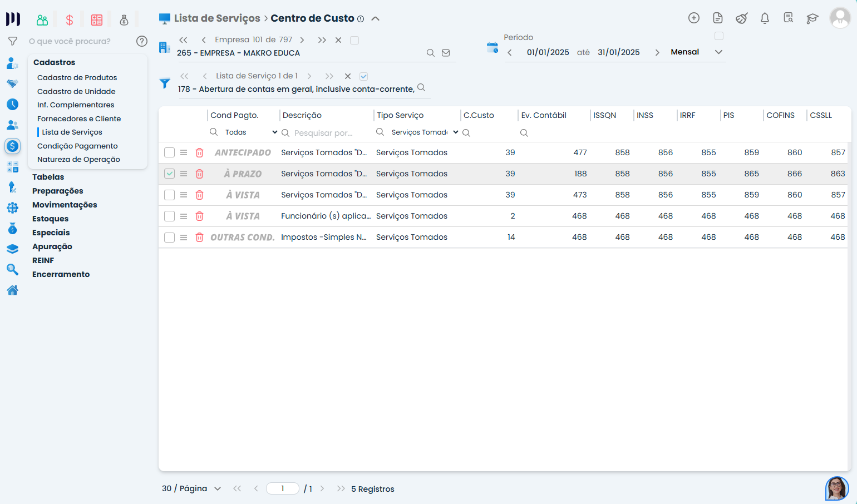The width and height of the screenshot is (857, 504).
Task: Uncheck the À PRAZO row checkbox
Action: tap(170, 174)
